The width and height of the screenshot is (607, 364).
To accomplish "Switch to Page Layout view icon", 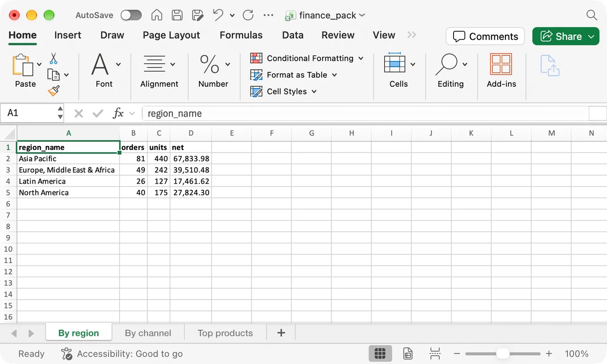I will [408, 354].
